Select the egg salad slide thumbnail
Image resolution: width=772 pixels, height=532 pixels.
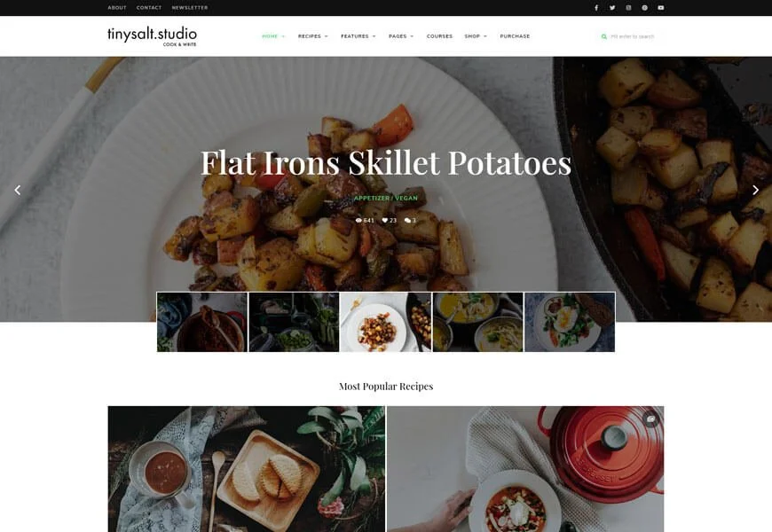pos(570,322)
